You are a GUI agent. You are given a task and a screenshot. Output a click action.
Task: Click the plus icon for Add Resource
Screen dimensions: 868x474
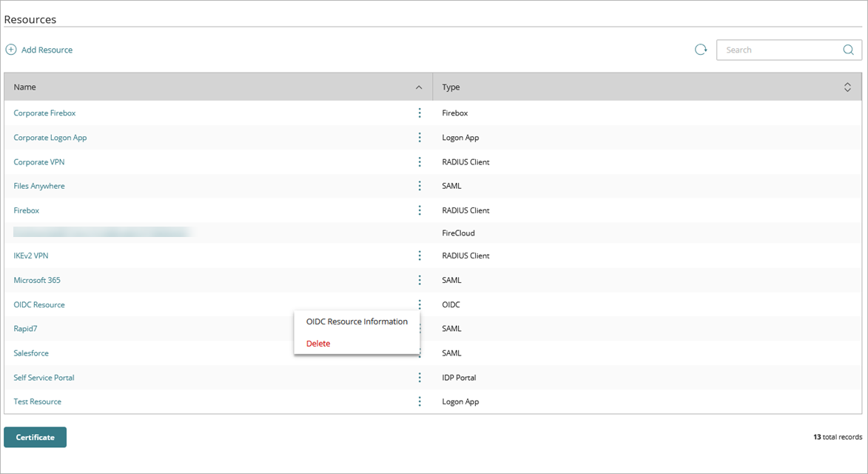11,50
